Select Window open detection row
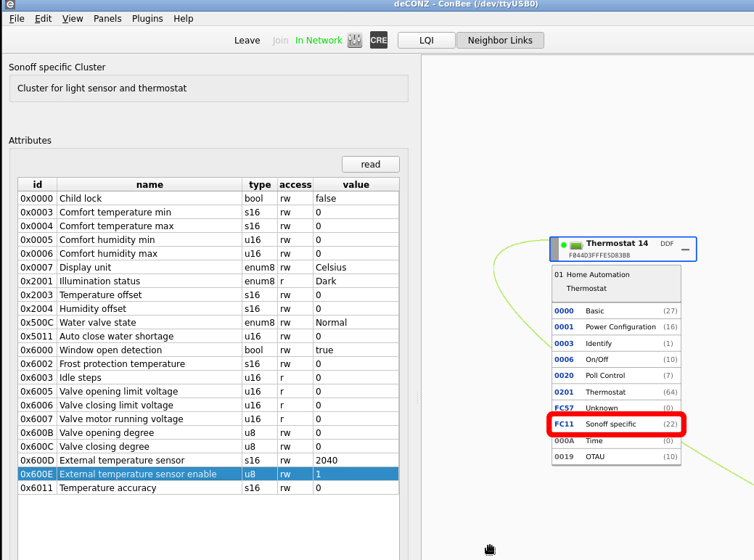754x560 pixels. 208,350
